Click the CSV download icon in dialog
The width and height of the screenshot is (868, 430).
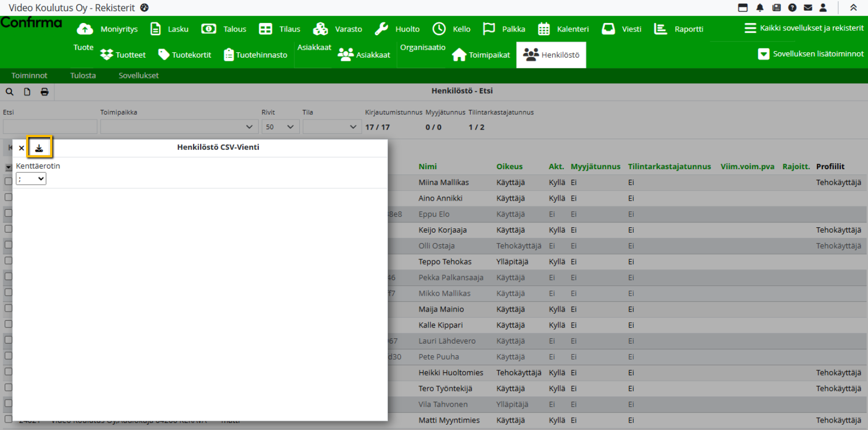[x=39, y=148]
